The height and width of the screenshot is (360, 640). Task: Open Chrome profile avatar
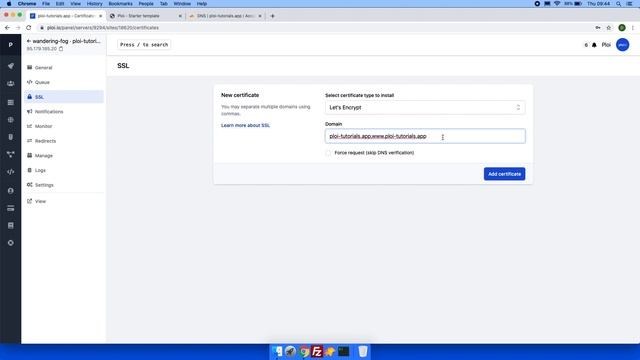pos(622,28)
